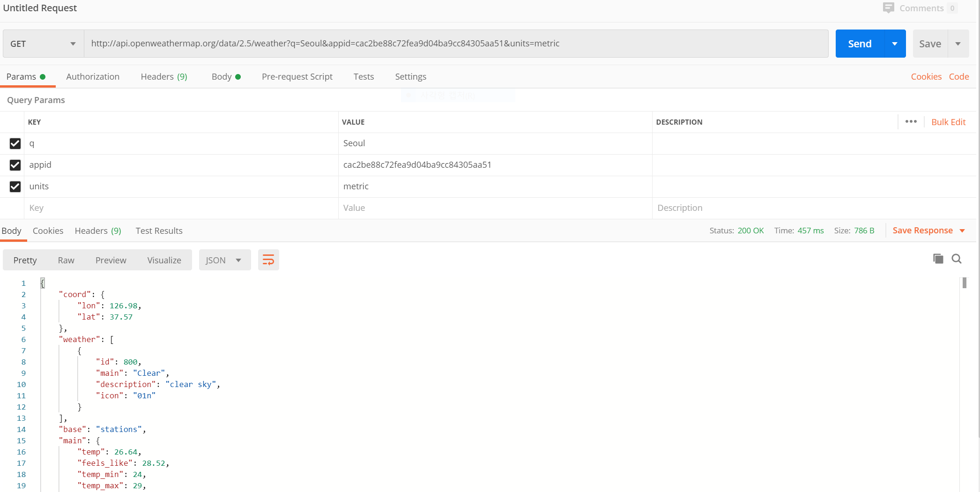Viewport: 980px width, 492px height.
Task: Switch the response view to Preview
Action: point(111,260)
